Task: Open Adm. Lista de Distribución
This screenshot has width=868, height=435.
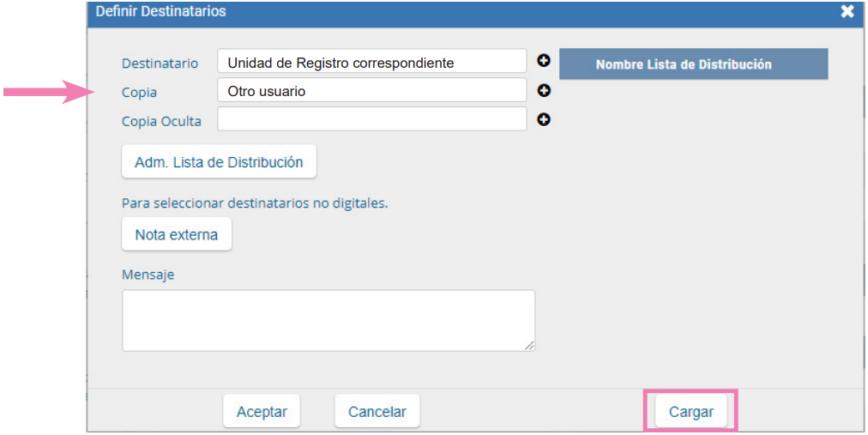Action: pos(219,161)
